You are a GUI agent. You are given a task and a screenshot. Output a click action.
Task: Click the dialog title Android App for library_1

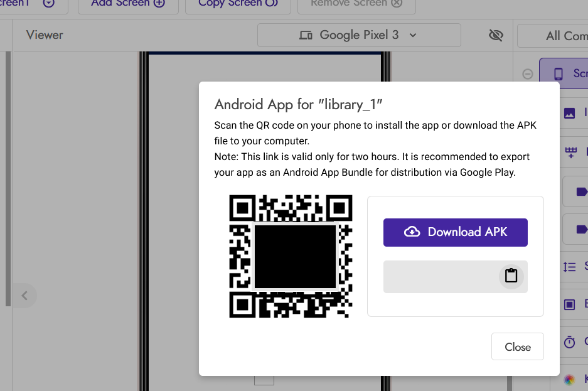(298, 104)
